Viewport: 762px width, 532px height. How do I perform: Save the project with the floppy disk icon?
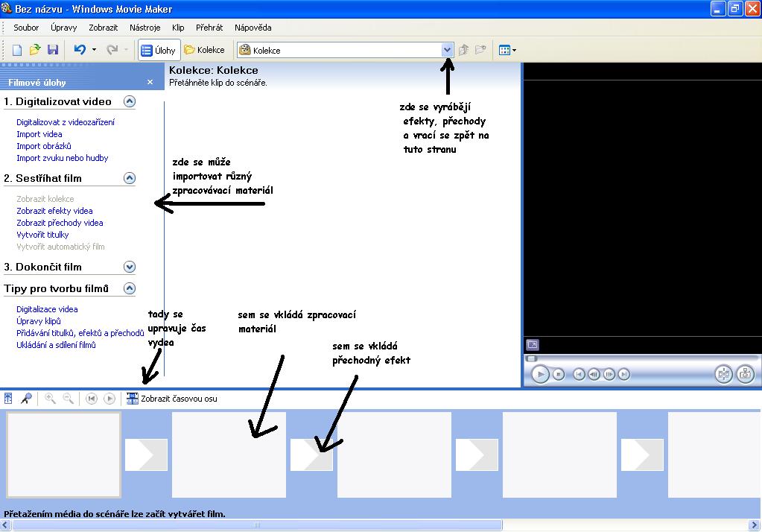[x=52, y=50]
